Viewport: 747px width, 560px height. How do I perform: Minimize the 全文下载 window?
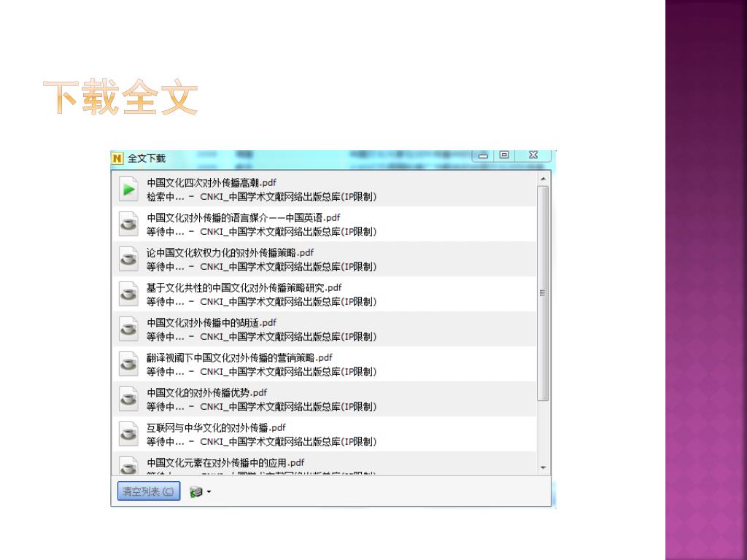click(x=483, y=156)
